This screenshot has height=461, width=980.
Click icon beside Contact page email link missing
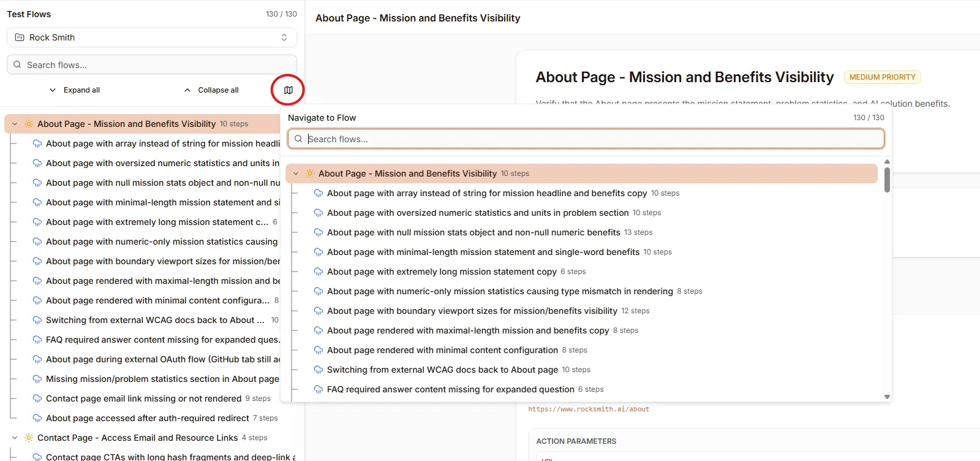37,398
